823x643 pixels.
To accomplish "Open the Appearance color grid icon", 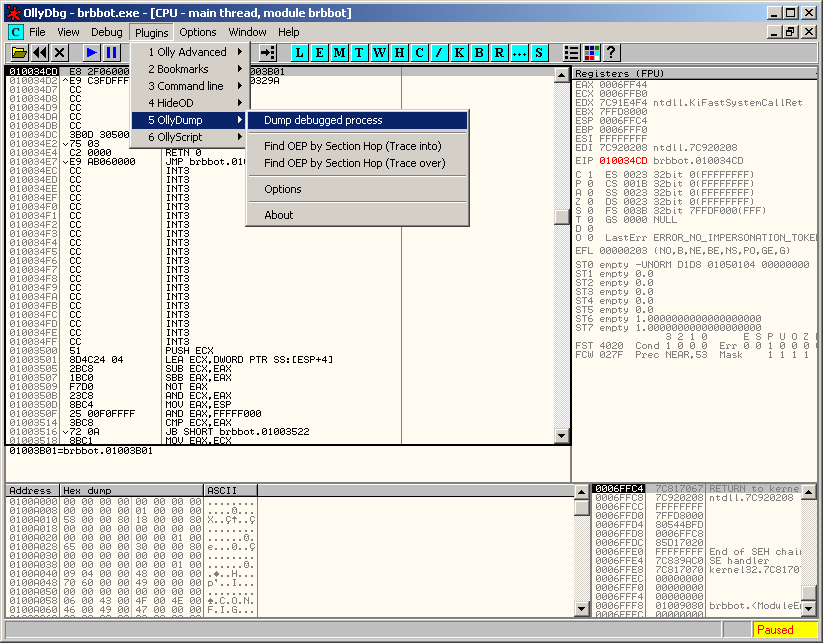I will click(x=591, y=52).
